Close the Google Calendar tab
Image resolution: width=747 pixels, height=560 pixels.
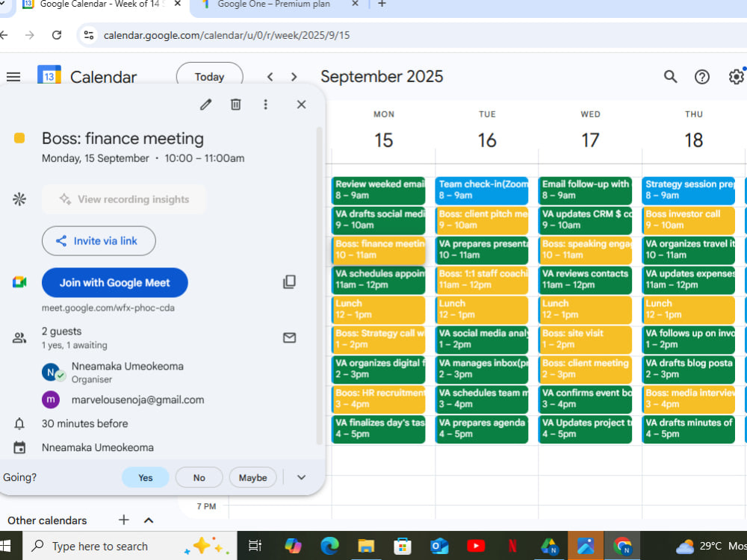(x=177, y=4)
